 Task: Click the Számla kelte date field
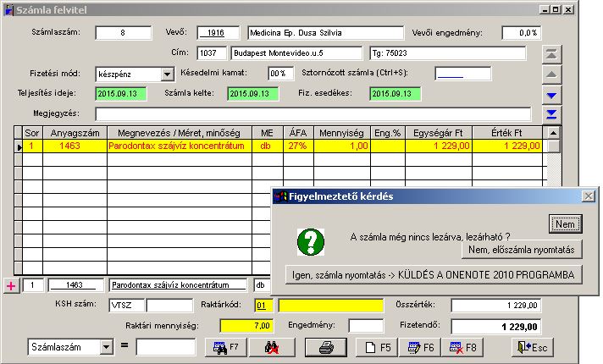click(253, 94)
